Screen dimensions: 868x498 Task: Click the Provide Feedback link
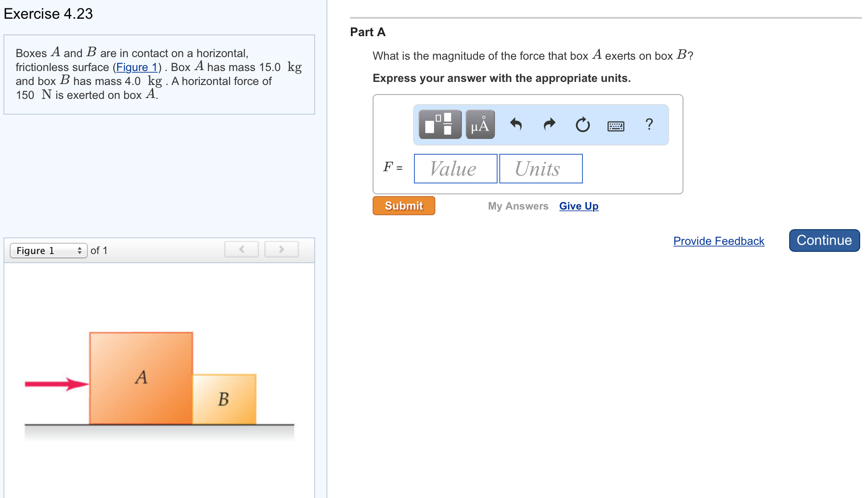point(718,241)
